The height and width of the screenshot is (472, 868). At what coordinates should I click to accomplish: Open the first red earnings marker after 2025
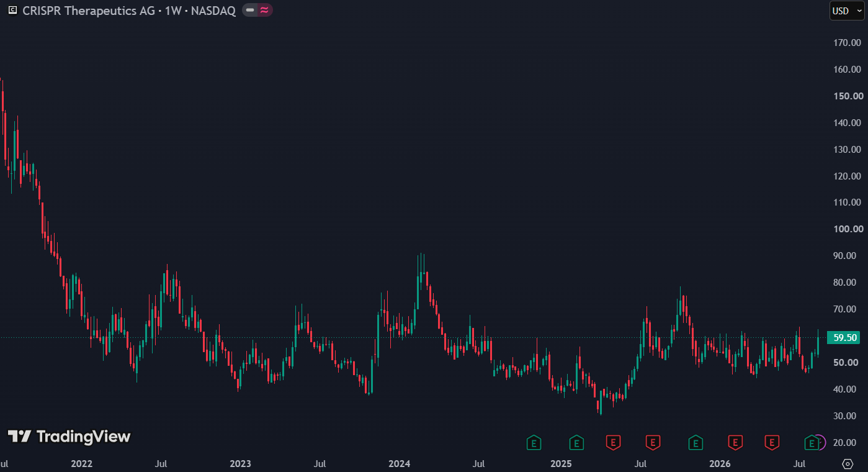[613, 443]
